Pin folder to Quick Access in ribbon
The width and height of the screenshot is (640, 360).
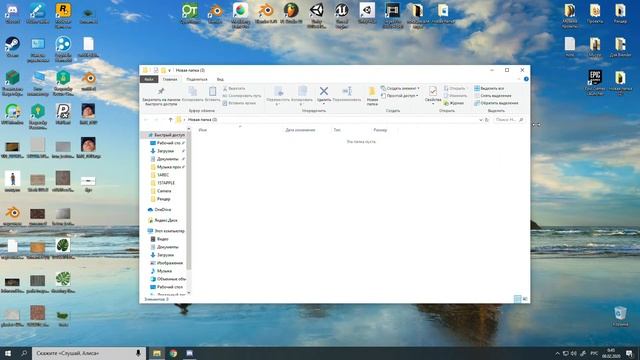161,96
